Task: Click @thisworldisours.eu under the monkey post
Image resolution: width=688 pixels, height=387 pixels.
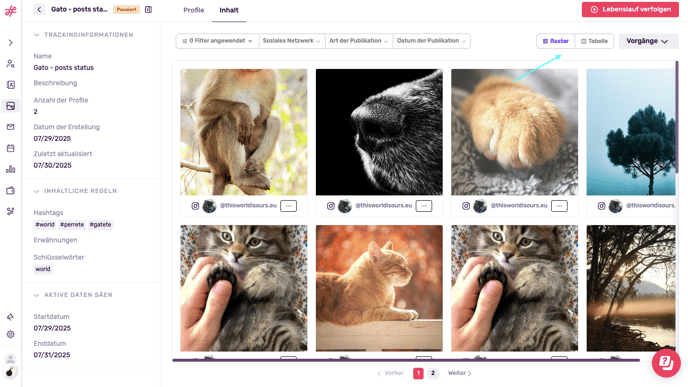Action: click(248, 205)
